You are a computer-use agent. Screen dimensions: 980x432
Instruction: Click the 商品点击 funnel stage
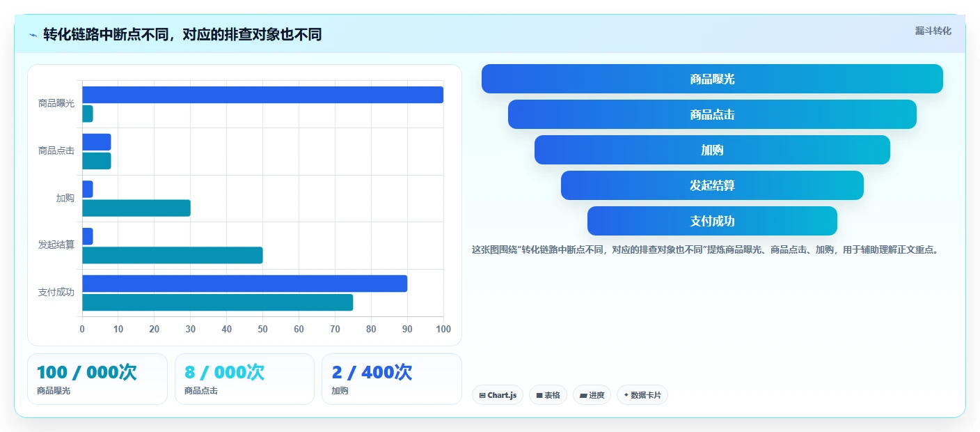coord(712,114)
